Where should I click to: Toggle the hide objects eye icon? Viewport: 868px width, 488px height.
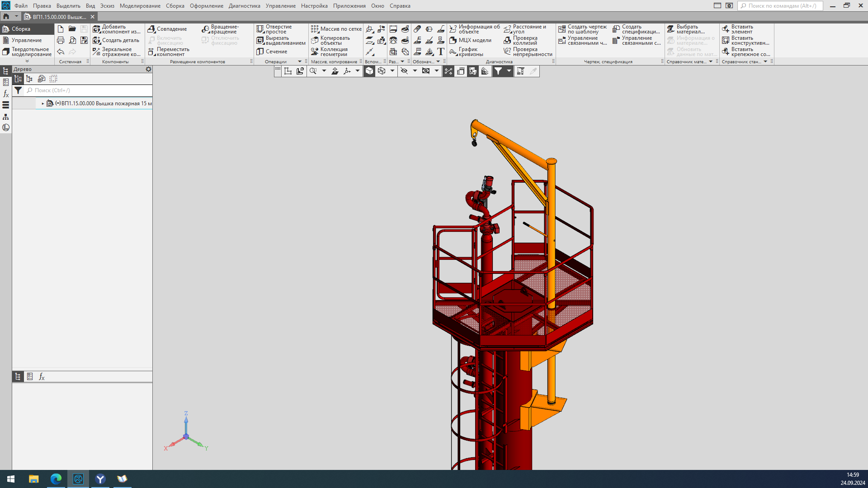pyautogui.click(x=404, y=71)
